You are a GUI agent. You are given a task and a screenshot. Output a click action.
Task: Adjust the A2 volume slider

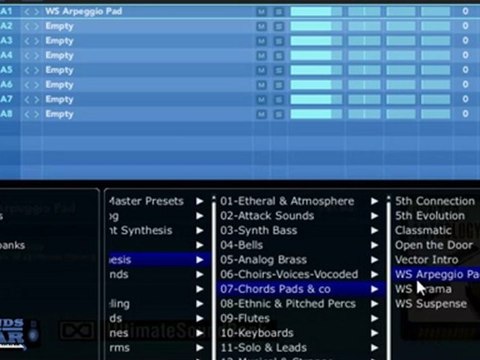[x=316, y=26]
